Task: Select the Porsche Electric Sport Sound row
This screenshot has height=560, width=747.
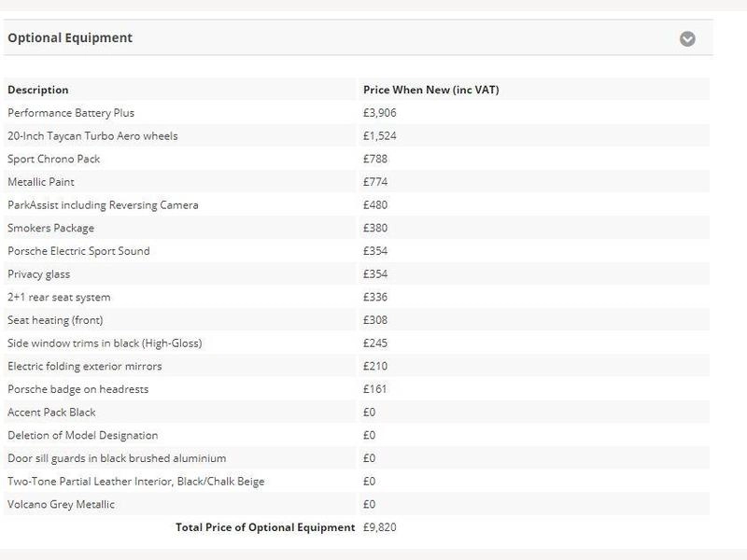Action: [x=357, y=251]
